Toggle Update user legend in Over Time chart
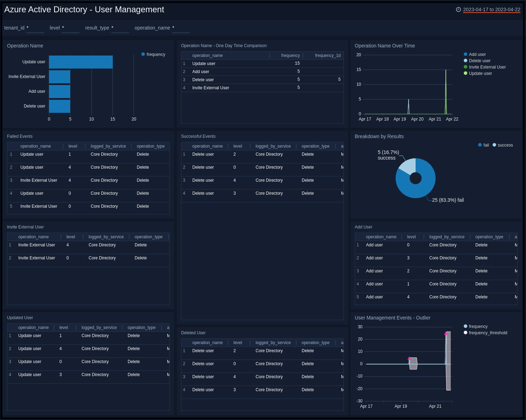526x420 pixels. (x=478, y=73)
